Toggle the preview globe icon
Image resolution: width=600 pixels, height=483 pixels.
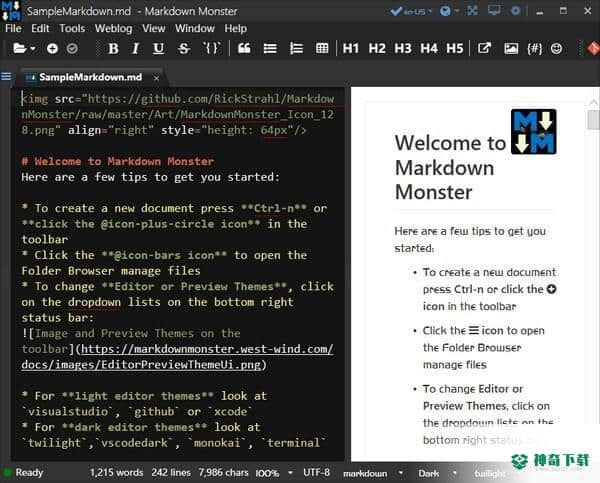tap(445, 11)
